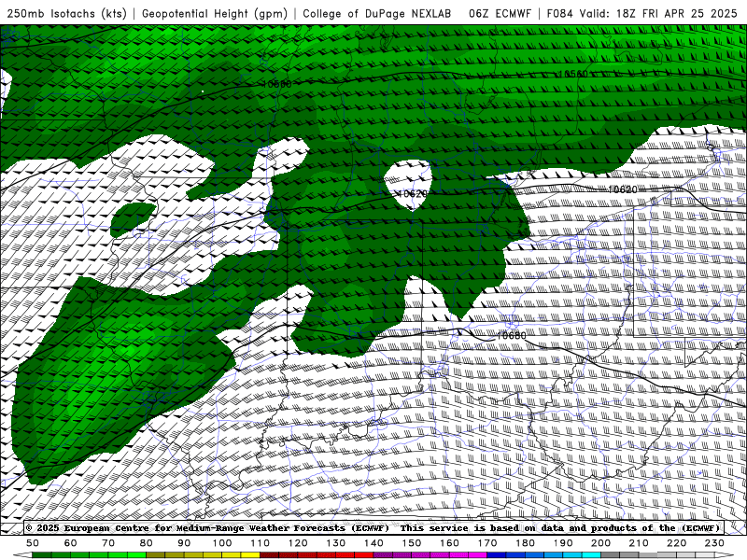747x560 pixels.
Task: Click the 60 value on the color scale
Action: pos(71,543)
